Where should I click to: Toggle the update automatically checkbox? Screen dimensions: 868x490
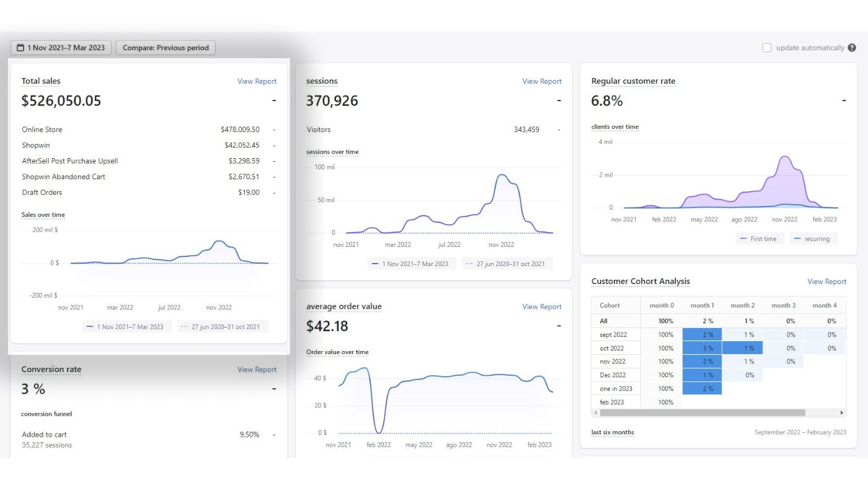pyautogui.click(x=767, y=48)
